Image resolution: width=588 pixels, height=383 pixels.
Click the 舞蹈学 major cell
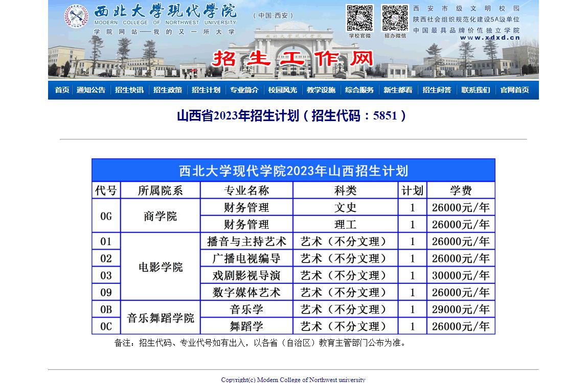click(246, 326)
